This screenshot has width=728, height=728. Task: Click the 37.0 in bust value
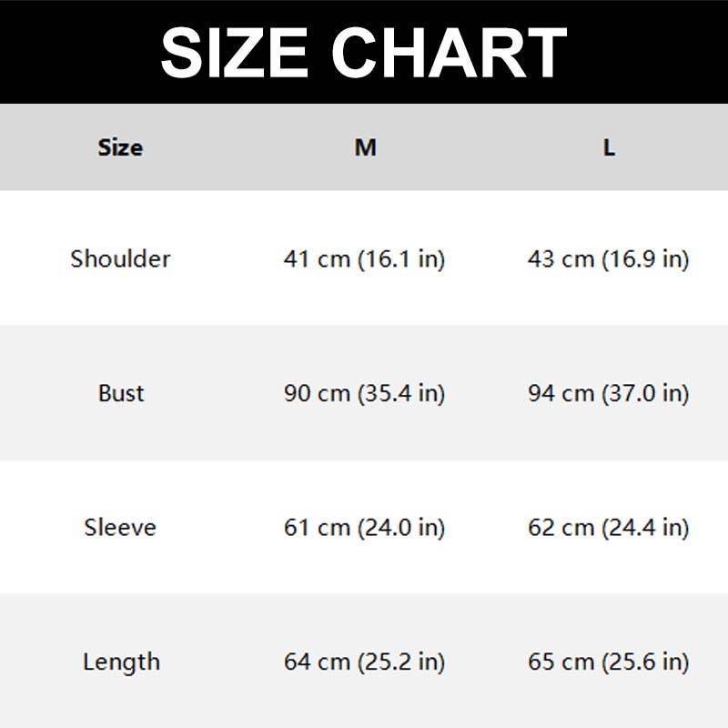645,393
